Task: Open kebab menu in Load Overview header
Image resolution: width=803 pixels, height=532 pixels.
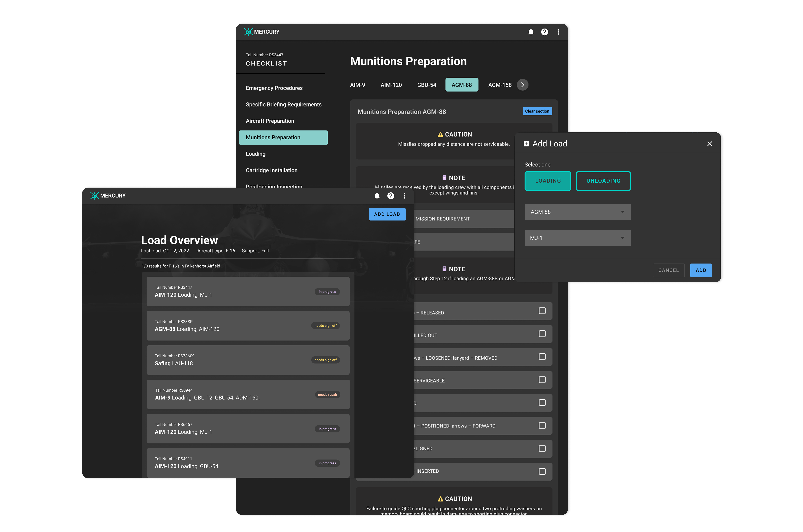Action: (404, 196)
